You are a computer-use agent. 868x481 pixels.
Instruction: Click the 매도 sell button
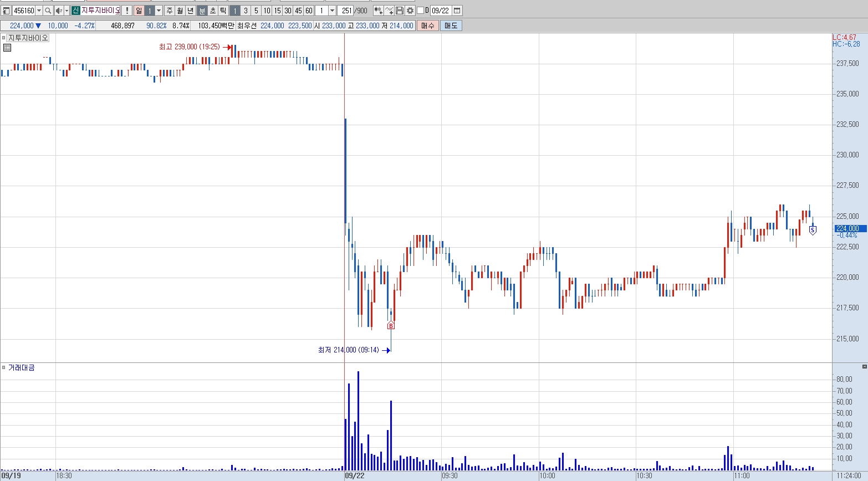point(451,25)
